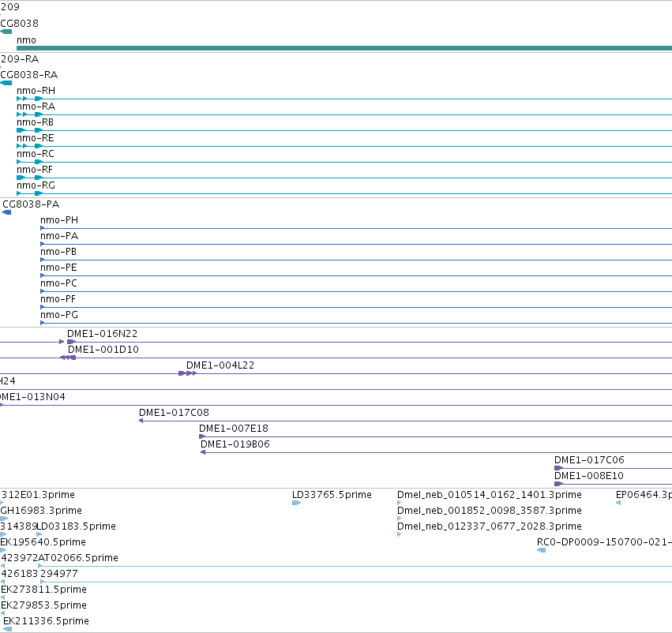Image resolution: width=672 pixels, height=633 pixels.
Task: Select the nmo-PF protein label
Action: (x=58, y=299)
